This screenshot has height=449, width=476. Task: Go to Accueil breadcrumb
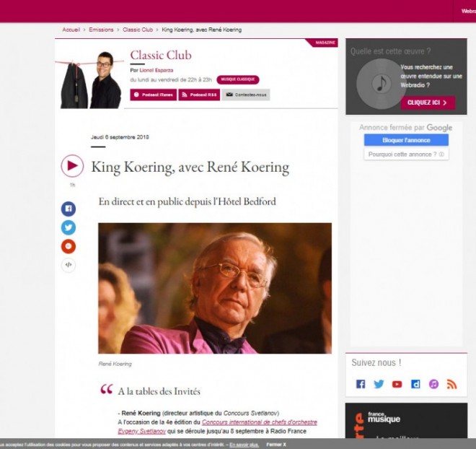tap(71, 30)
